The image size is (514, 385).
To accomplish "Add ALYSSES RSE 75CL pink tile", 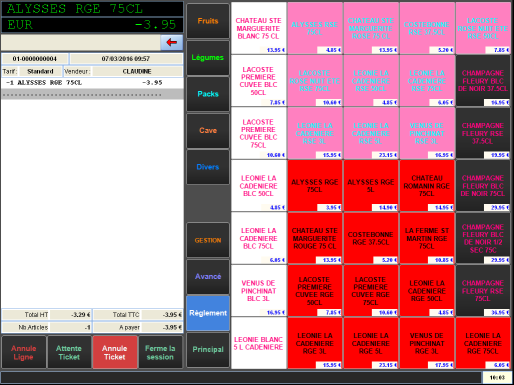I will (315, 28).
